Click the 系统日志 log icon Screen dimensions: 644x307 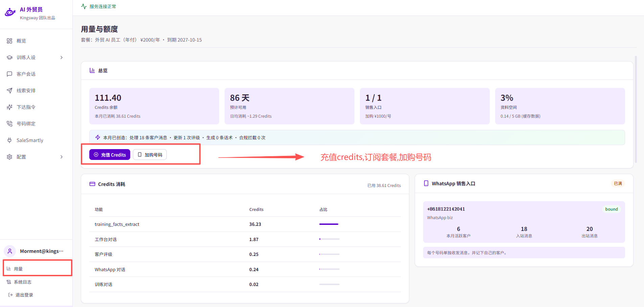[x=9, y=282]
